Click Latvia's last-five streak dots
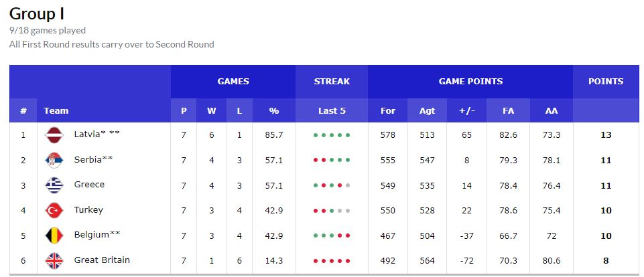Screen dimensions: 644x277 [x=332, y=135]
